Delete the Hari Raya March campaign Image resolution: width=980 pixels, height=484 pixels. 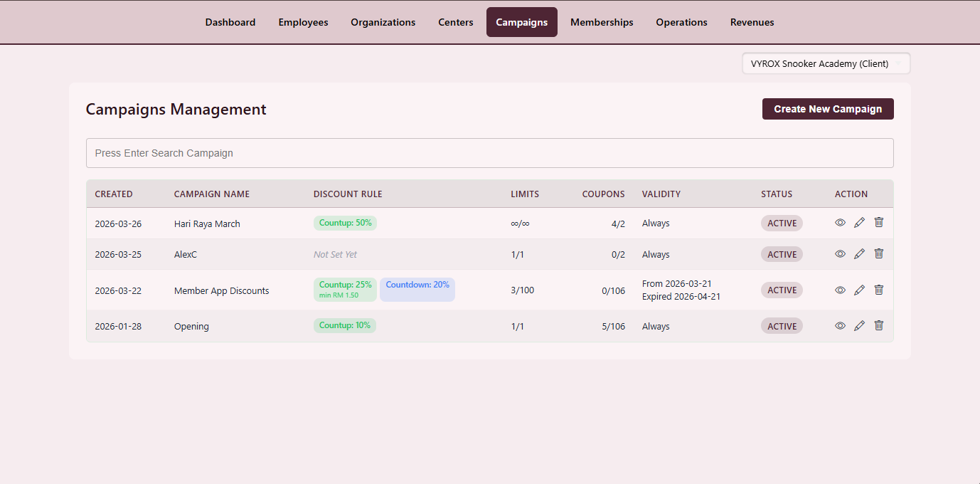[879, 223]
